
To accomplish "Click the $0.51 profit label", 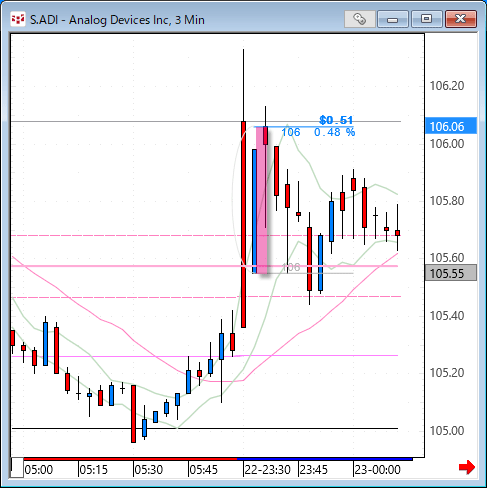I will 336,120.
